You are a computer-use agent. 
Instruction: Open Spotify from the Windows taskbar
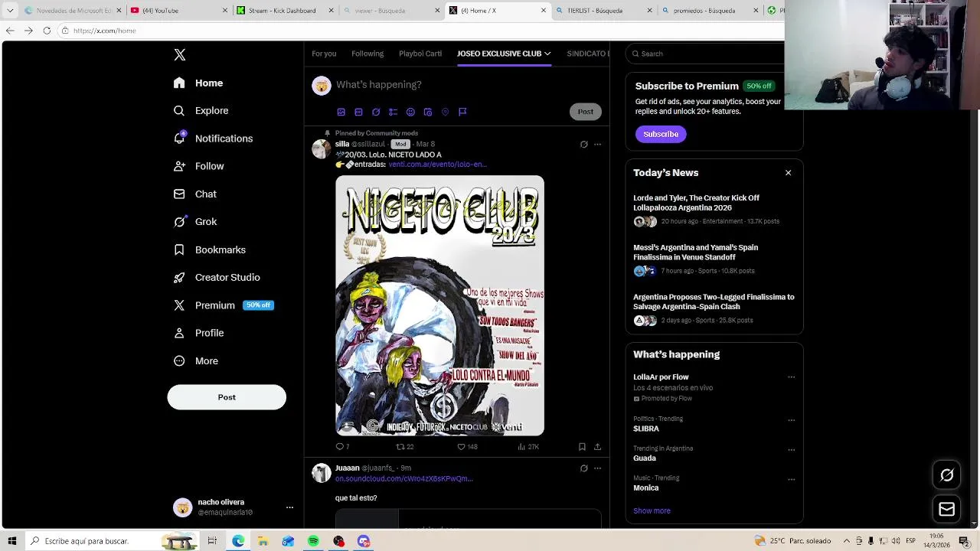(313, 541)
